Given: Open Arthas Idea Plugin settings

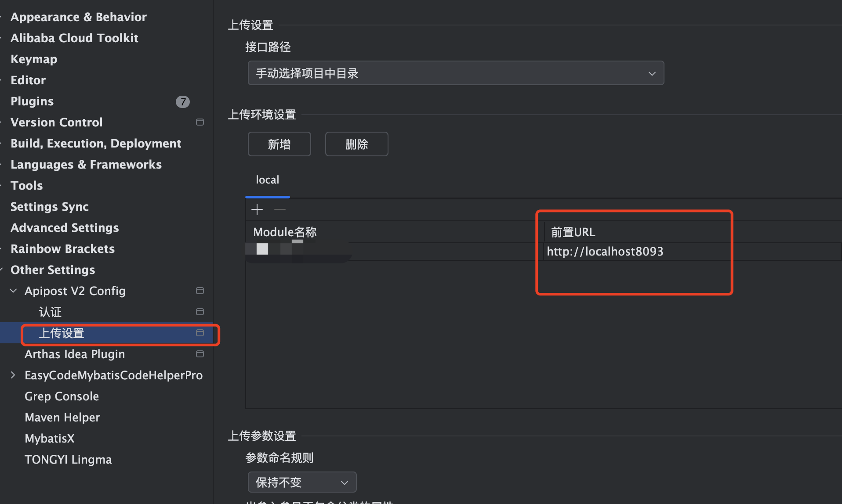Looking at the screenshot, I should click(x=75, y=354).
